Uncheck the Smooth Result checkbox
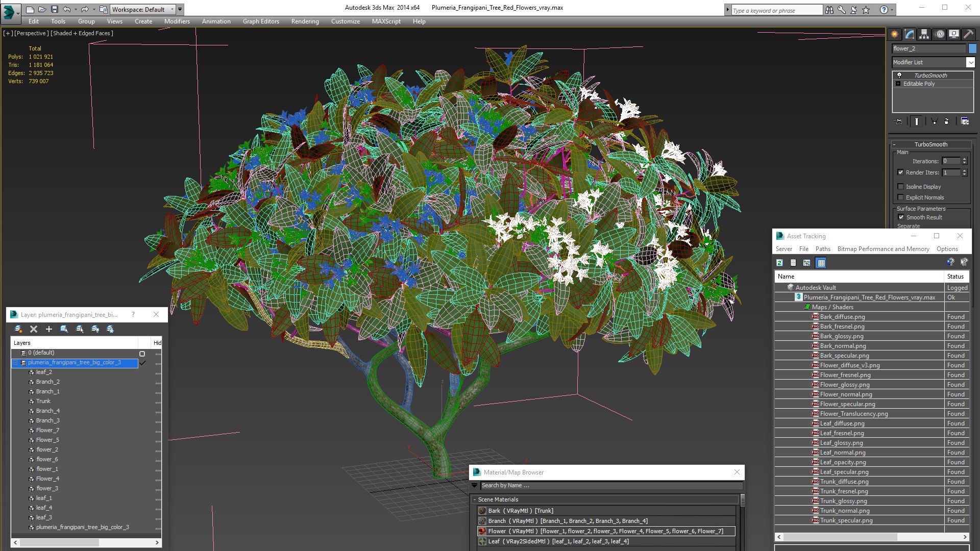980x551 pixels. (x=901, y=217)
